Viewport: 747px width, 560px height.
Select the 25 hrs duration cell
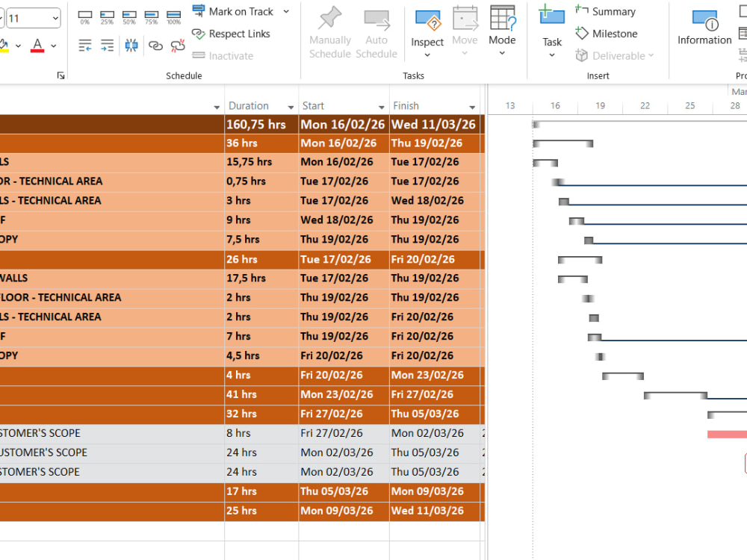coord(261,511)
